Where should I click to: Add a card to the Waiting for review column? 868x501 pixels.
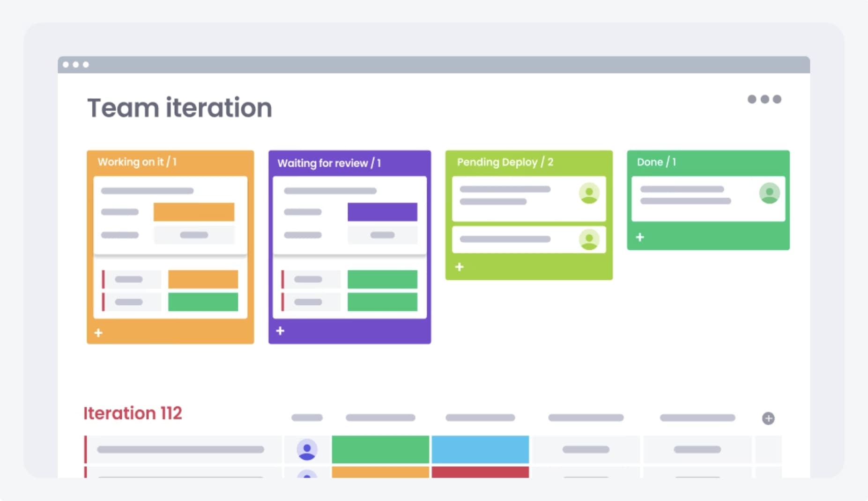point(280,331)
